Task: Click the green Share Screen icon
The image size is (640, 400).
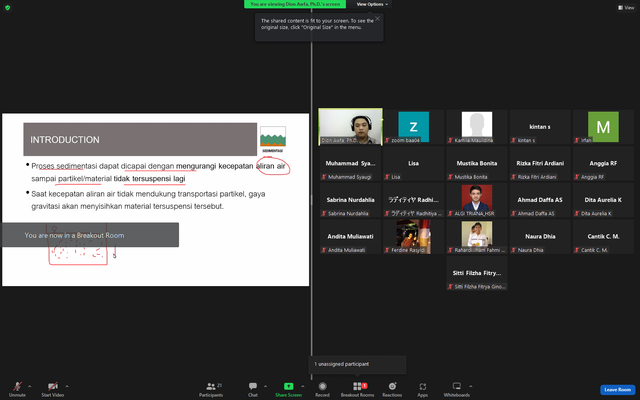Action: coord(289,386)
